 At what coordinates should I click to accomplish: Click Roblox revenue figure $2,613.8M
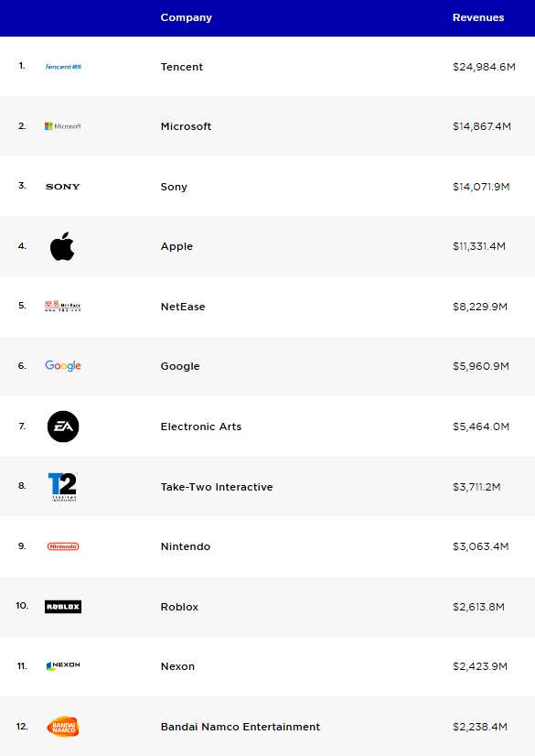coord(478,607)
